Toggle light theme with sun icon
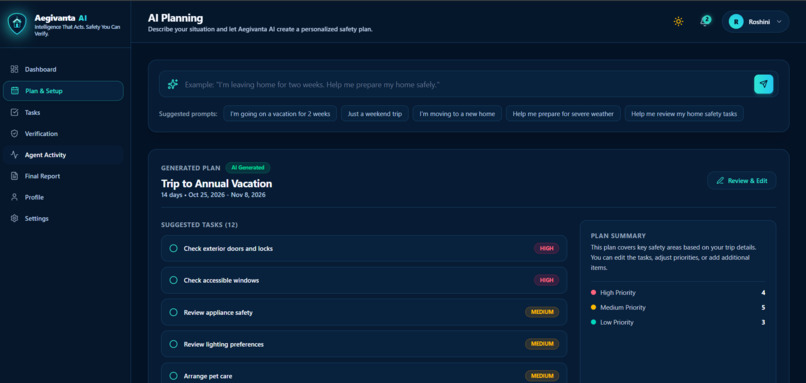The height and width of the screenshot is (383, 806). coord(679,22)
